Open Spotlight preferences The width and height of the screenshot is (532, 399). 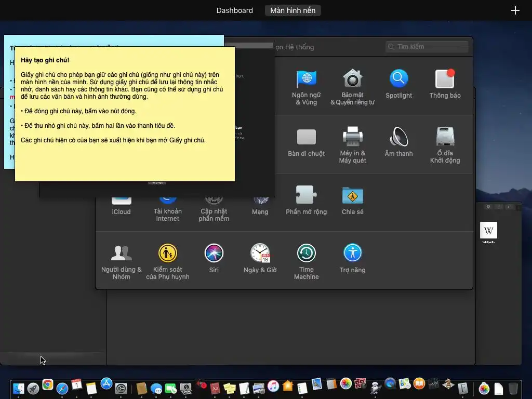[x=398, y=84]
